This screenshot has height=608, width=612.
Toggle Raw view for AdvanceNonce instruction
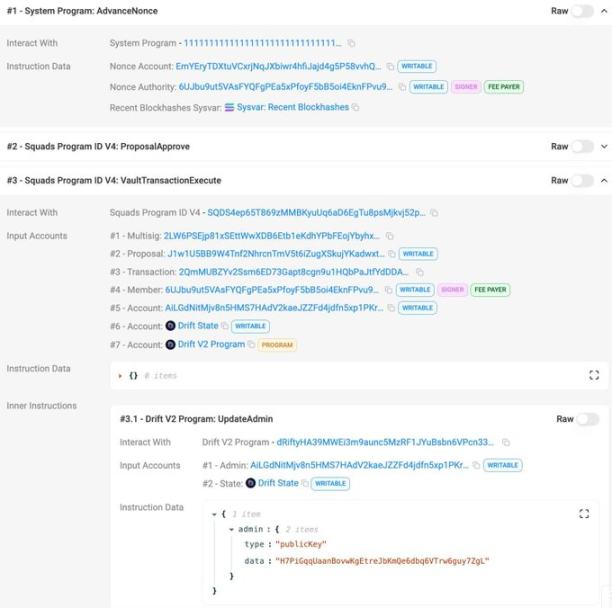(582, 11)
